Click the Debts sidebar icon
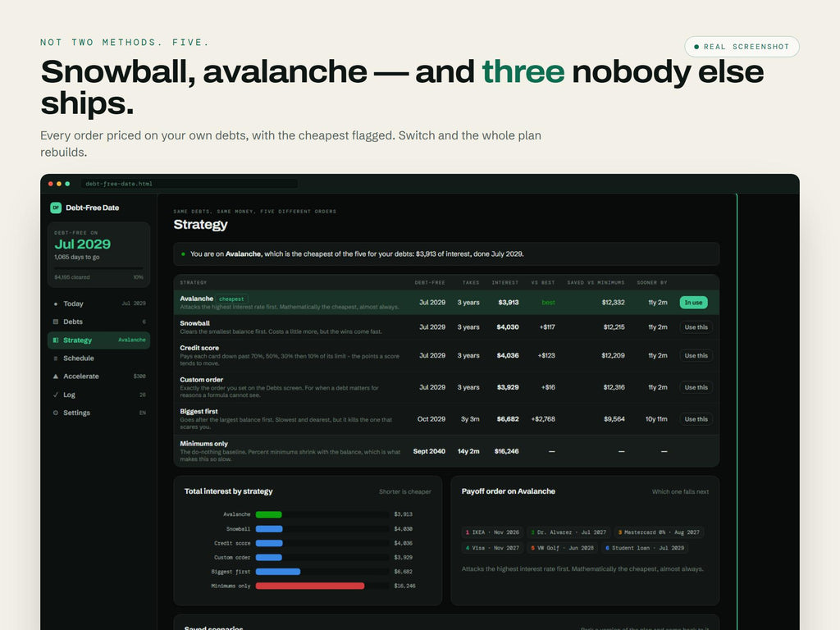The image size is (840, 630). 55,322
